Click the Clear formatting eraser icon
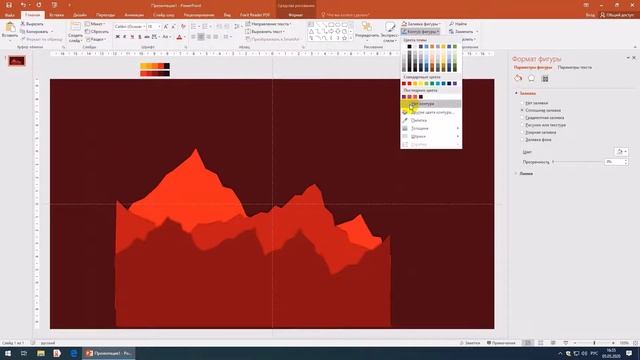This screenshot has height=360, width=640. 183,27
